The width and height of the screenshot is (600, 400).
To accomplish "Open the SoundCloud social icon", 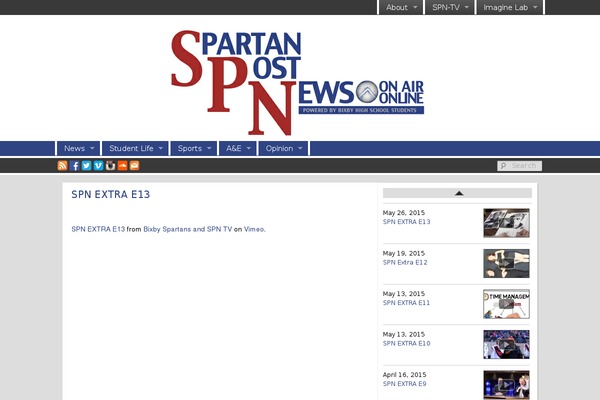I will (x=122, y=165).
